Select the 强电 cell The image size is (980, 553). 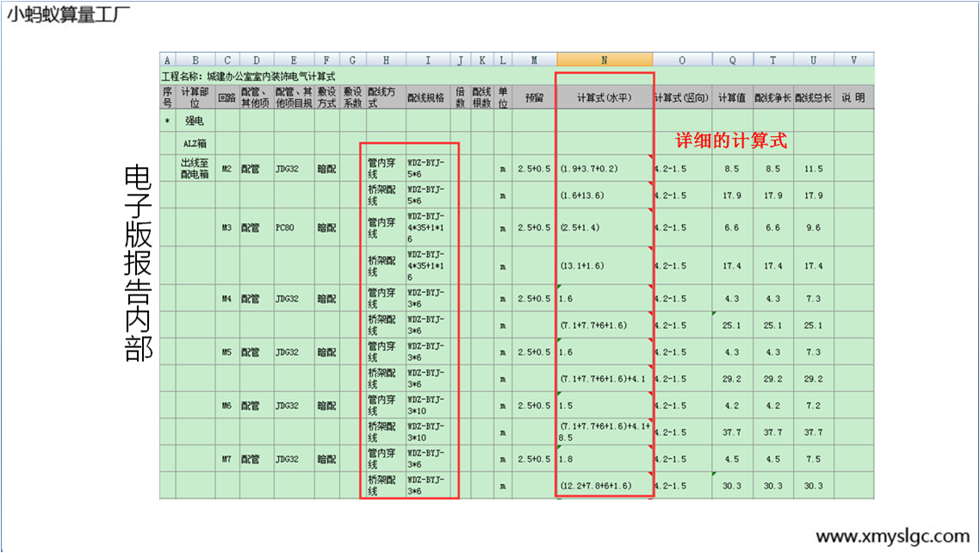pyautogui.click(x=195, y=121)
